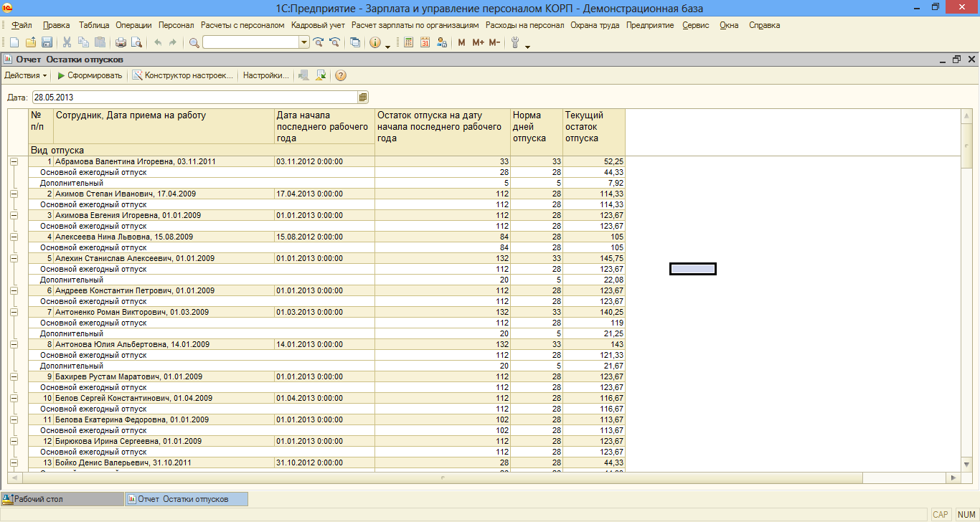Paste from clipboard toolbar icon

click(x=100, y=43)
